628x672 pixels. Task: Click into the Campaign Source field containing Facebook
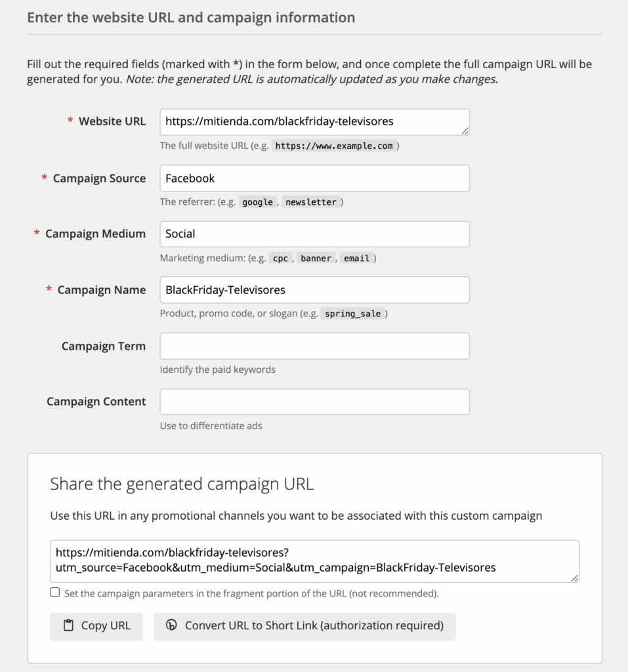tap(314, 178)
